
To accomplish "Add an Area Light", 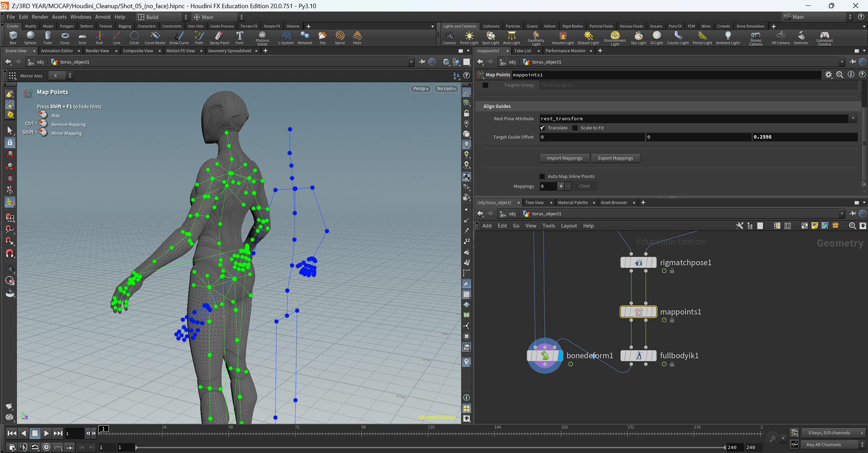I will pos(511,38).
